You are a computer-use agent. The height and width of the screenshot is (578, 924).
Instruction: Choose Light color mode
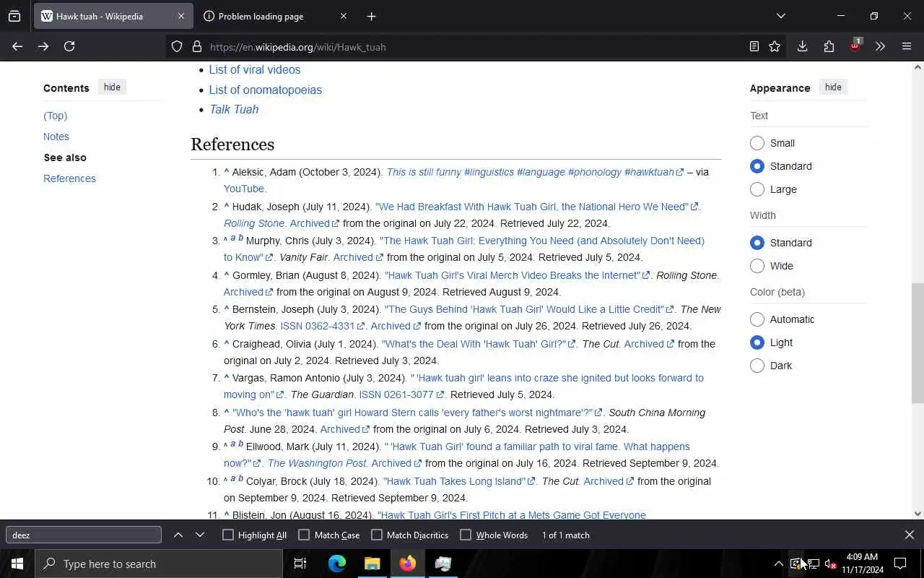[757, 342]
